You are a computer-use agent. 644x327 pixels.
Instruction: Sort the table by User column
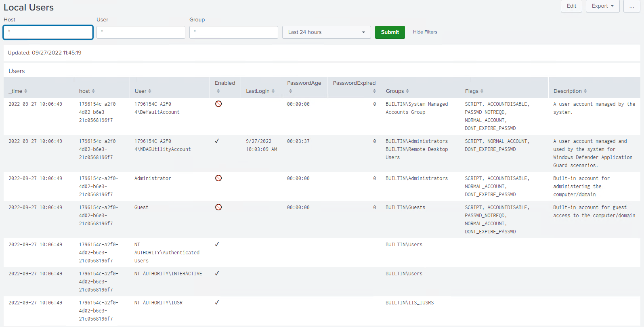coord(143,91)
